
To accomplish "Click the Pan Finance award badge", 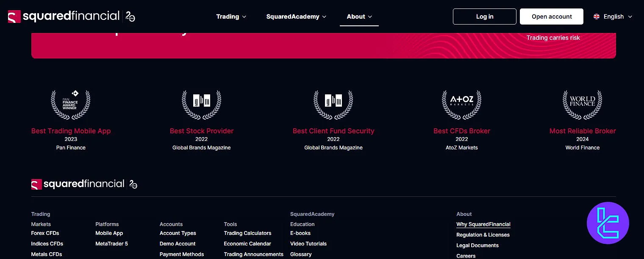I will pos(71,105).
